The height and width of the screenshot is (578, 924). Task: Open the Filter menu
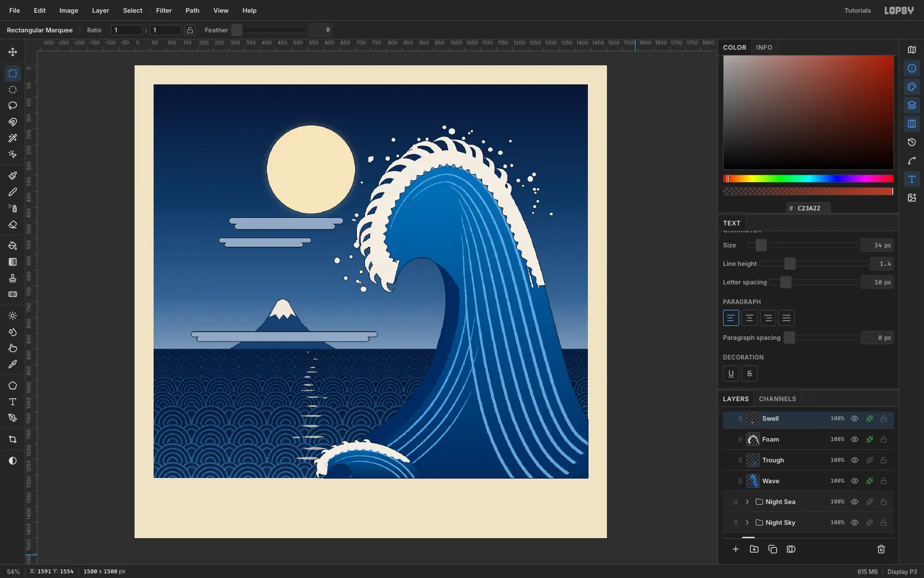tap(164, 10)
